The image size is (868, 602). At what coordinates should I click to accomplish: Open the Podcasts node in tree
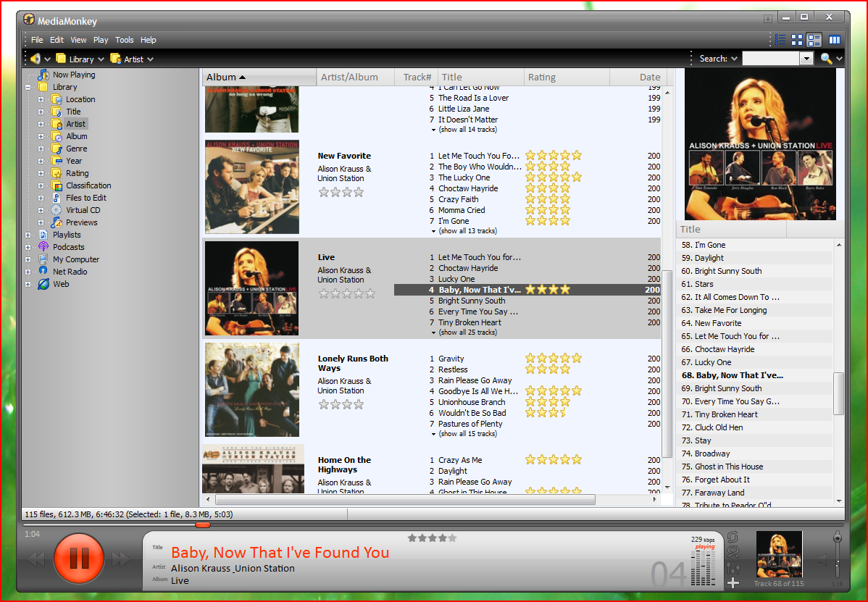[x=68, y=247]
